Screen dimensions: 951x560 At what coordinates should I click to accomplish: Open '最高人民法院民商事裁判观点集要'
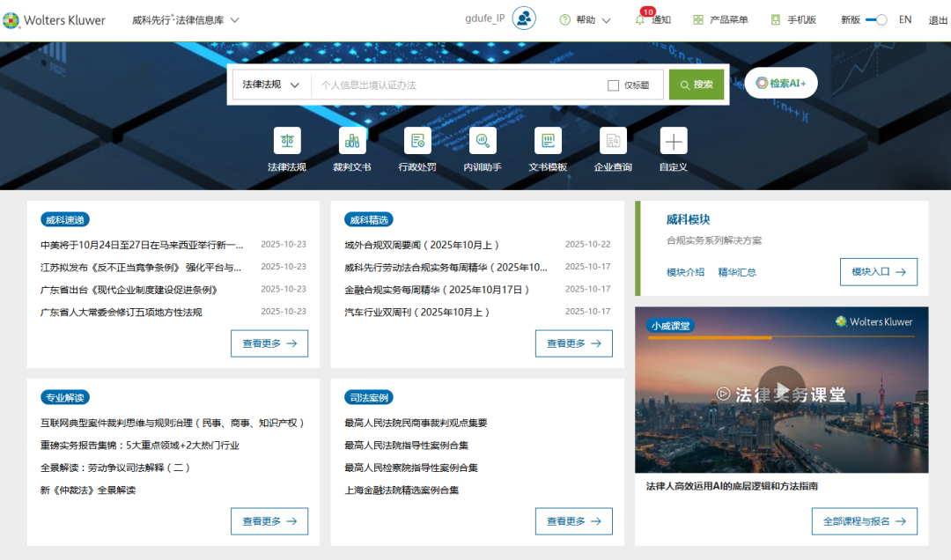(416, 423)
